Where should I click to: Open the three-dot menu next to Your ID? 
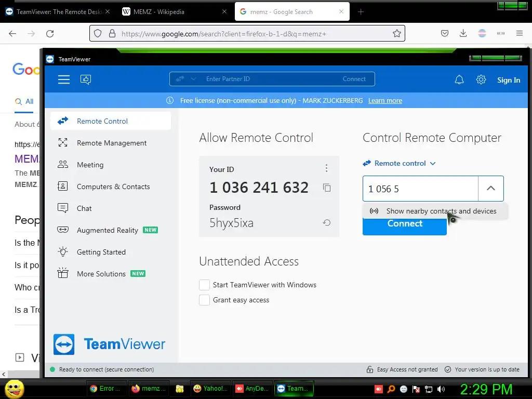[326, 168]
